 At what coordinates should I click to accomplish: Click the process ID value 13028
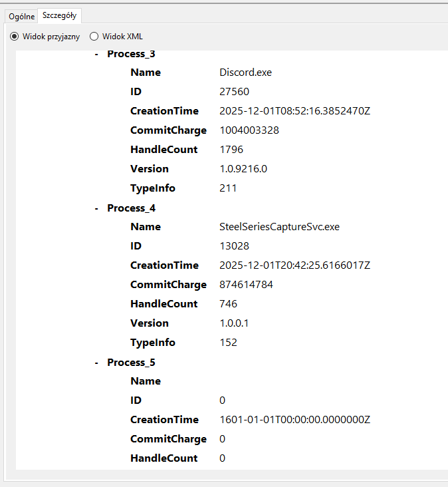click(234, 246)
